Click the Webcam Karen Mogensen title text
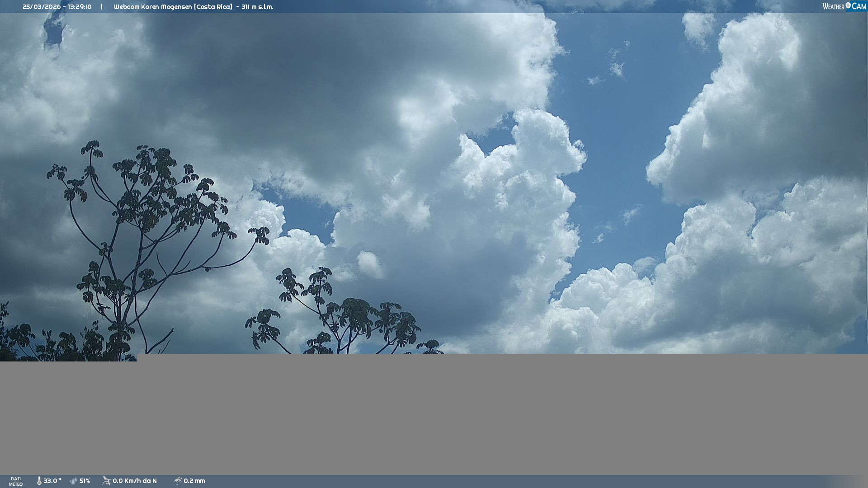 tap(173, 7)
